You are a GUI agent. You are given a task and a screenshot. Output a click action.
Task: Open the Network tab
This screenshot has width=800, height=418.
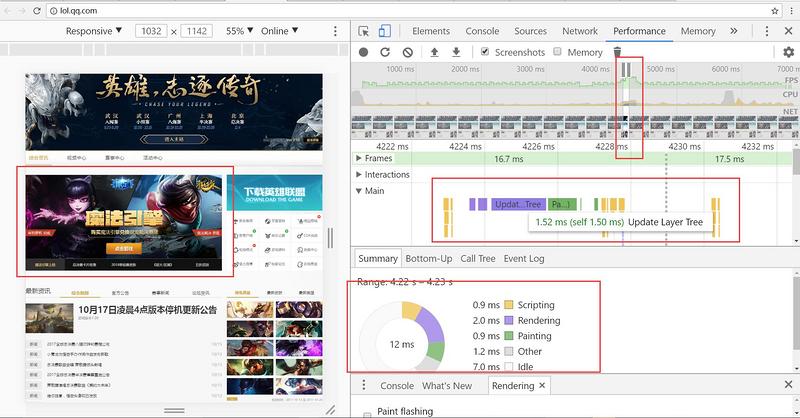[580, 31]
